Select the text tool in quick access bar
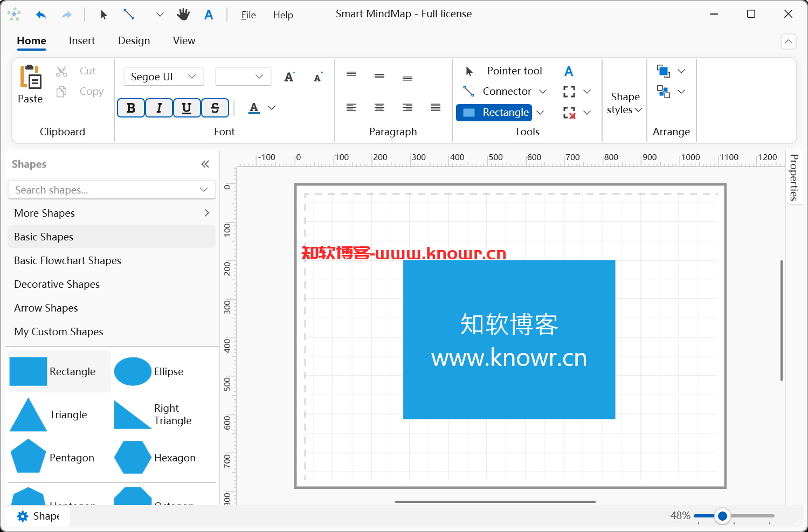Image resolution: width=808 pixels, height=532 pixels. pos(209,15)
